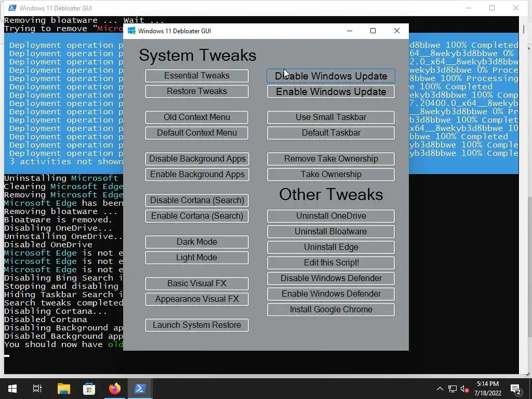Open Microsoft Store from taskbar
Viewport: 532px width, 399px height.
pos(89,389)
